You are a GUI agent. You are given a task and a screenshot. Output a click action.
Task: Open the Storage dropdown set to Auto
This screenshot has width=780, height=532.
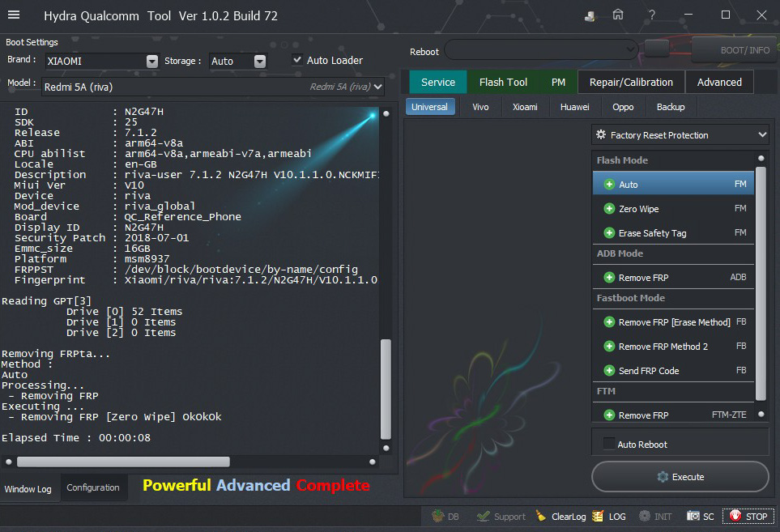click(x=259, y=62)
